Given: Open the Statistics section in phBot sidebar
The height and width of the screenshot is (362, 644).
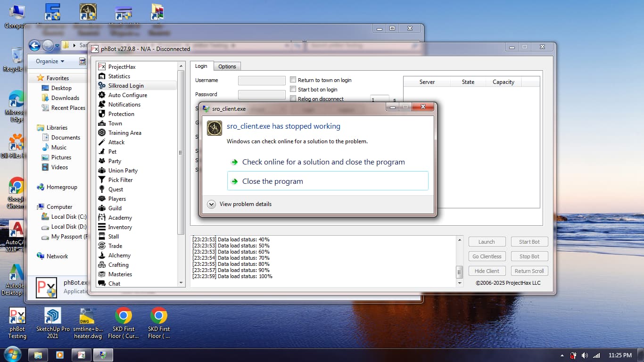Looking at the screenshot, I should (x=119, y=76).
